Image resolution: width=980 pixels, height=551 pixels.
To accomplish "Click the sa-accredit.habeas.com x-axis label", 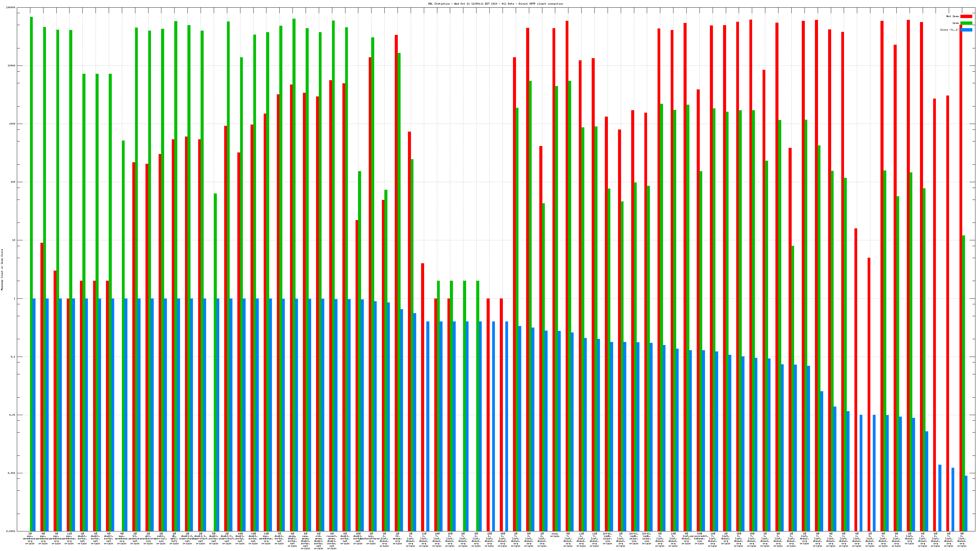I will pos(699,538).
